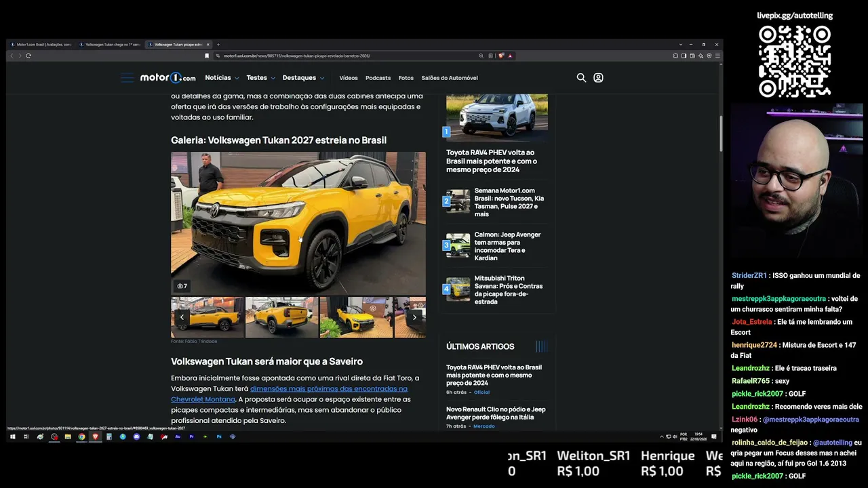The height and width of the screenshot is (488, 868).
Task: Open Photoshop from the taskbar
Action: pos(219,437)
